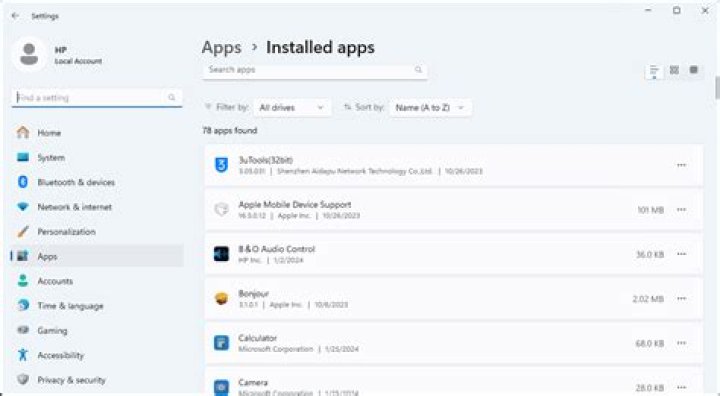Click the Calculator app icon

pos(221,343)
